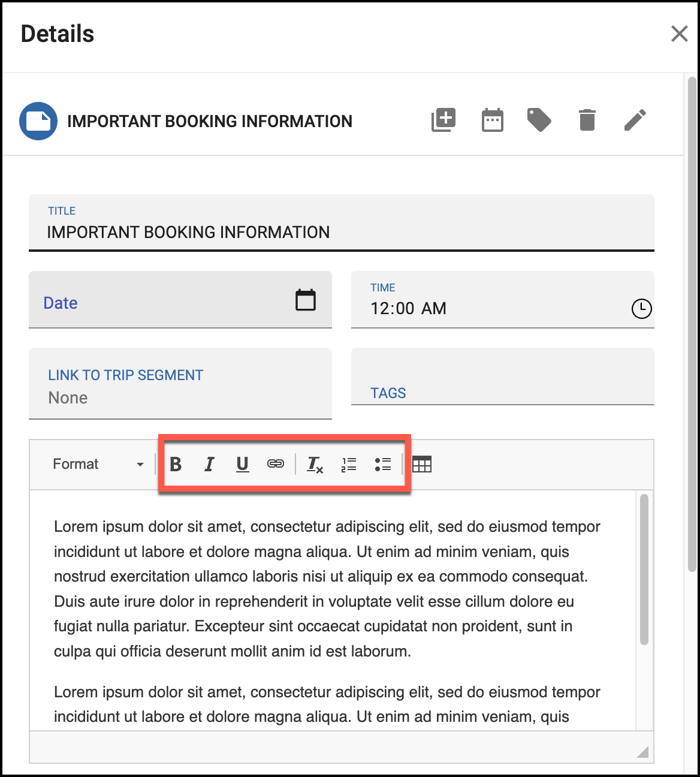Viewport: 700px width, 777px height.
Task: Insert a hyperlink with link icon
Action: pyautogui.click(x=276, y=464)
